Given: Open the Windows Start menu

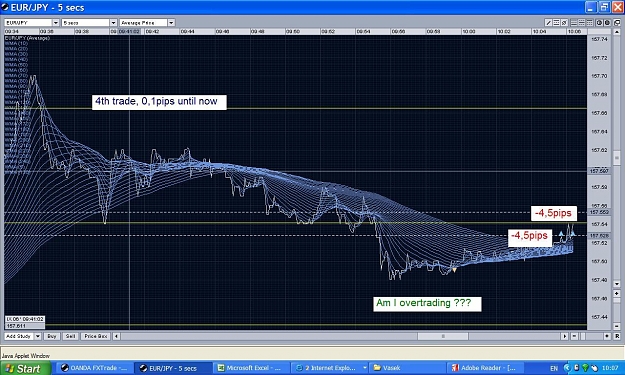Looking at the screenshot, I should [x=26, y=368].
